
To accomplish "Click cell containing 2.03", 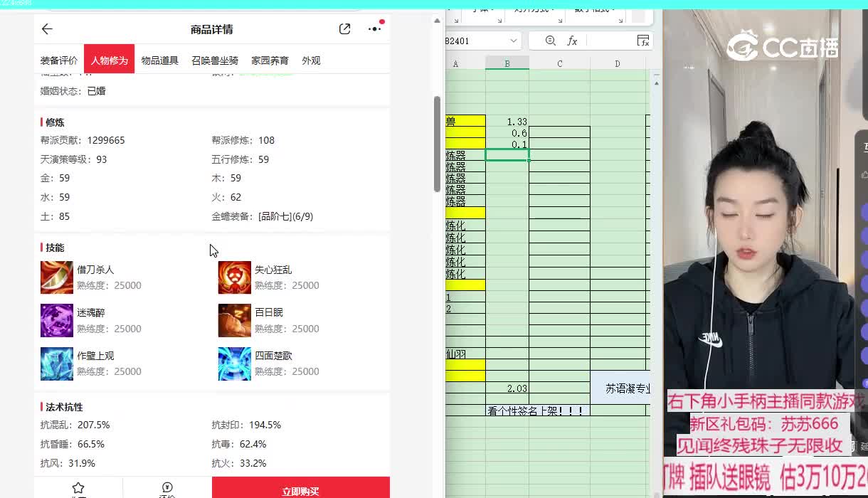I will 507,388.
